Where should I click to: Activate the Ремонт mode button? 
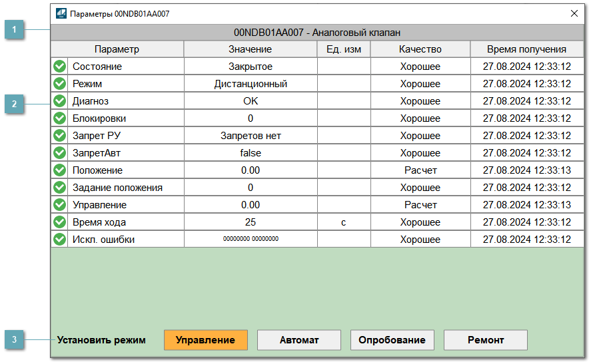[485, 340]
